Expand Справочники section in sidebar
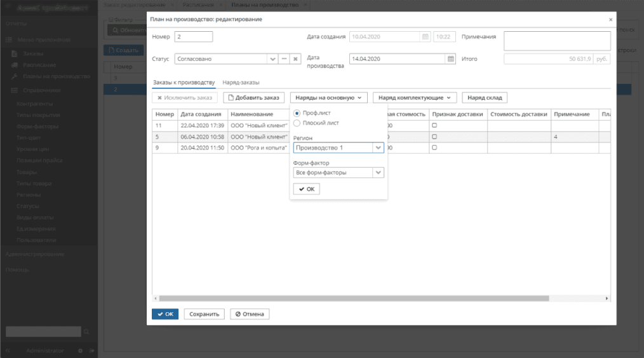This screenshot has height=358, width=644. click(41, 90)
